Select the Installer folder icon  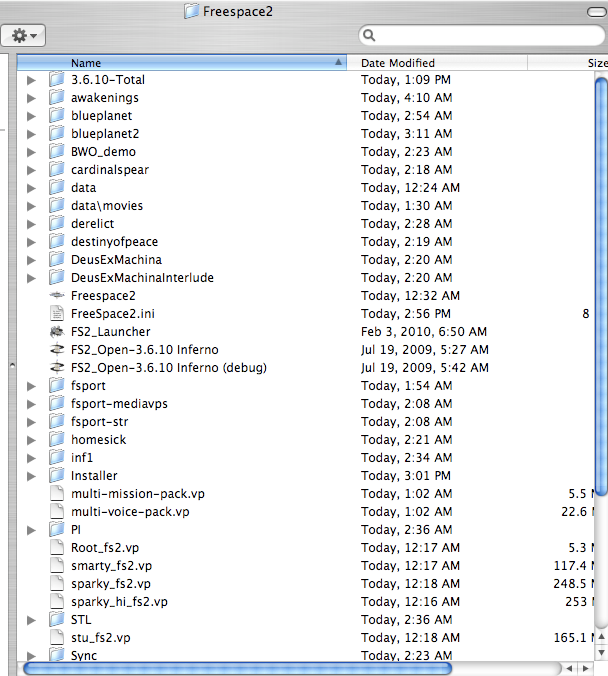pyautogui.click(x=56, y=475)
